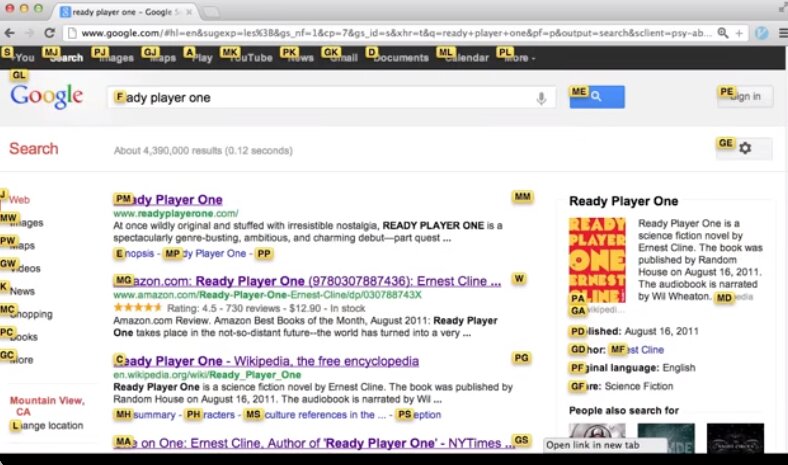Click the browser forward arrow
The height and width of the screenshot is (465, 788).
(x=29, y=33)
